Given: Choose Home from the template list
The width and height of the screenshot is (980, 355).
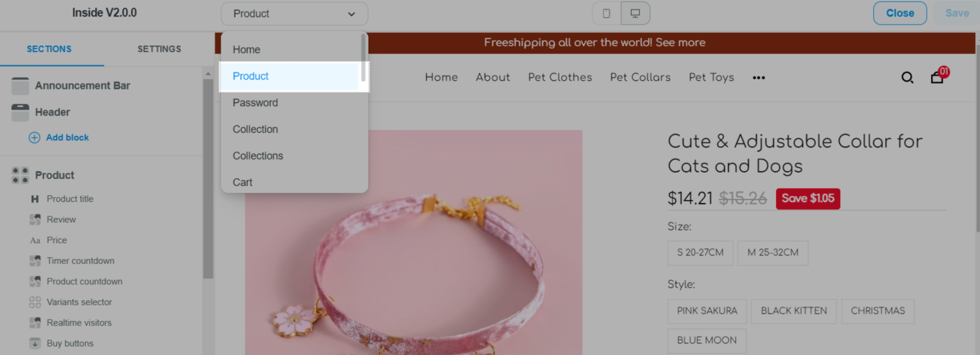Looking at the screenshot, I should point(290,50).
